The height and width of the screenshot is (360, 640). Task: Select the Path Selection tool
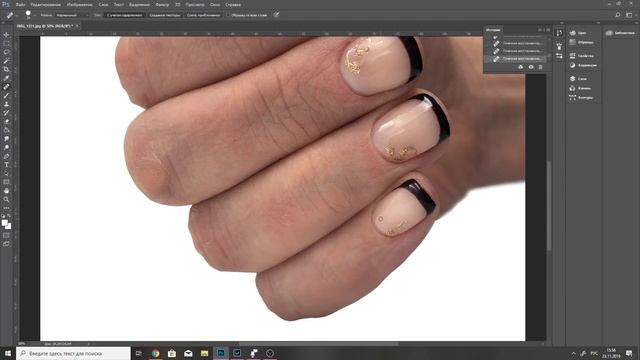pyautogui.click(x=6, y=173)
